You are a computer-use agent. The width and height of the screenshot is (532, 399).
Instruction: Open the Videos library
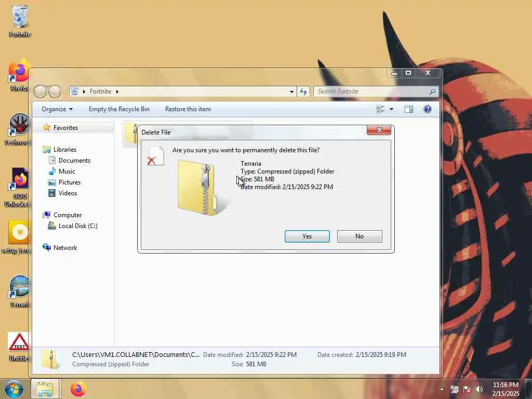(68, 193)
